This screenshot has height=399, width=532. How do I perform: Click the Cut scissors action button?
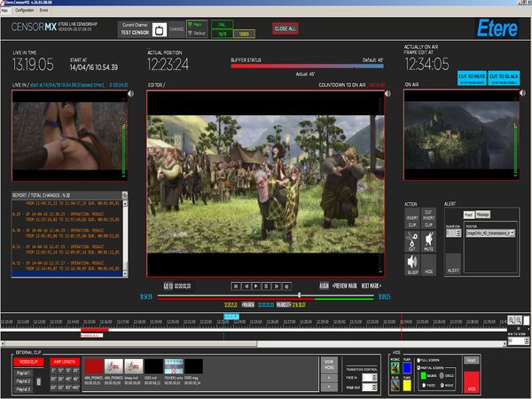(x=412, y=241)
